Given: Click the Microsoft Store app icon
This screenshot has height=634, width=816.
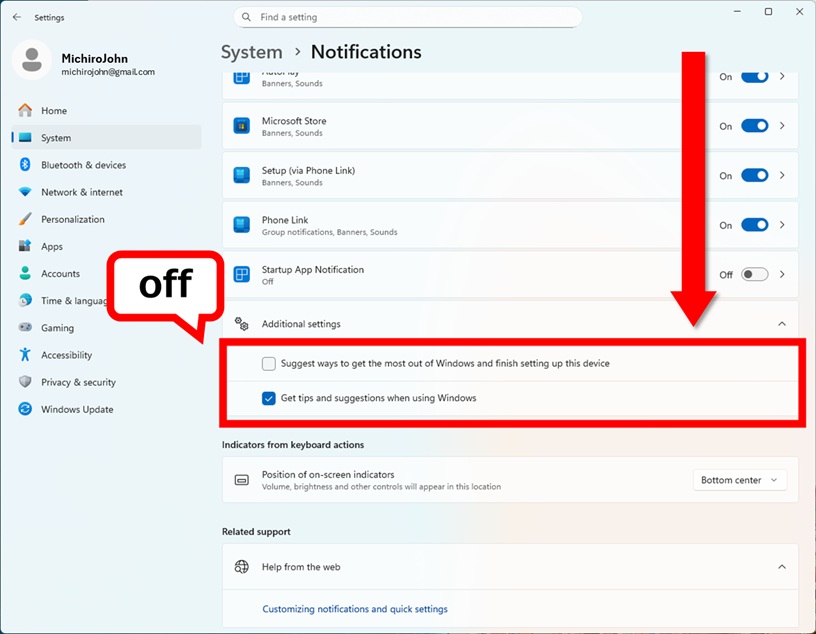Looking at the screenshot, I should coord(241,126).
